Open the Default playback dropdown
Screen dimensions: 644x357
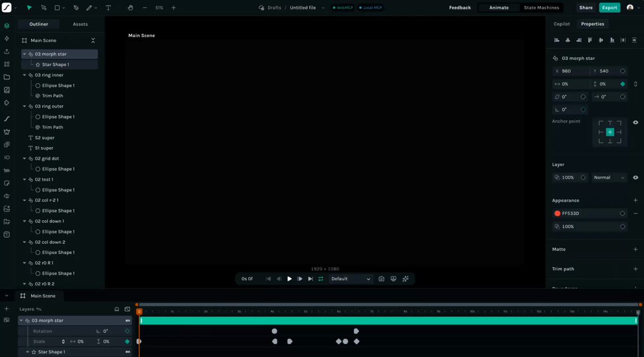point(350,279)
